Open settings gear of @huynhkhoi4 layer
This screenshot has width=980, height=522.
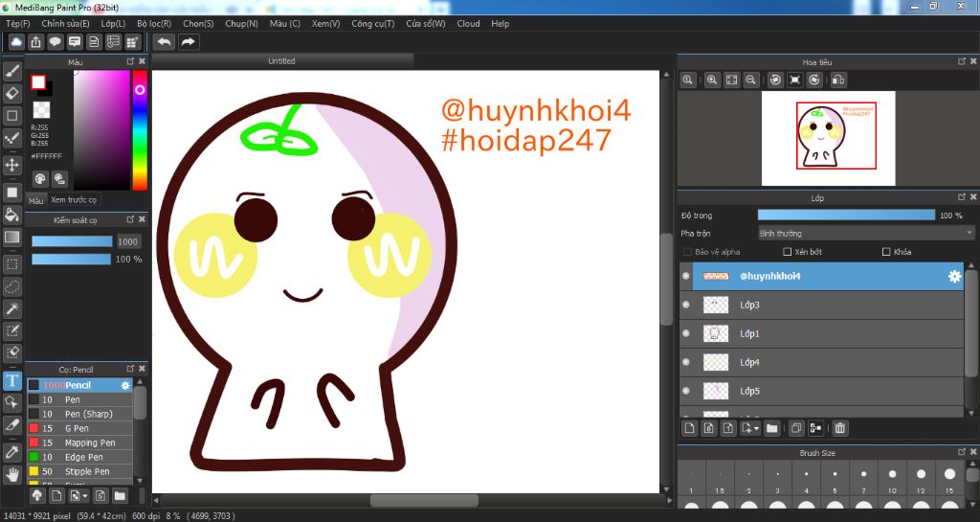click(954, 276)
